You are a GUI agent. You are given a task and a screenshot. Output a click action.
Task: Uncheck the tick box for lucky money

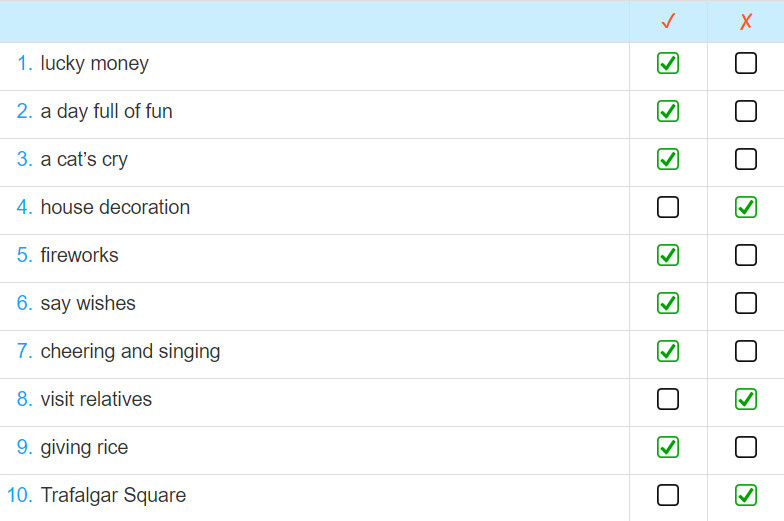click(668, 63)
